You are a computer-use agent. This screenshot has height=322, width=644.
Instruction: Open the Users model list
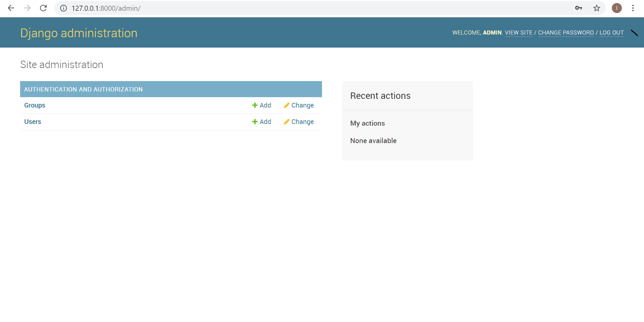click(33, 122)
